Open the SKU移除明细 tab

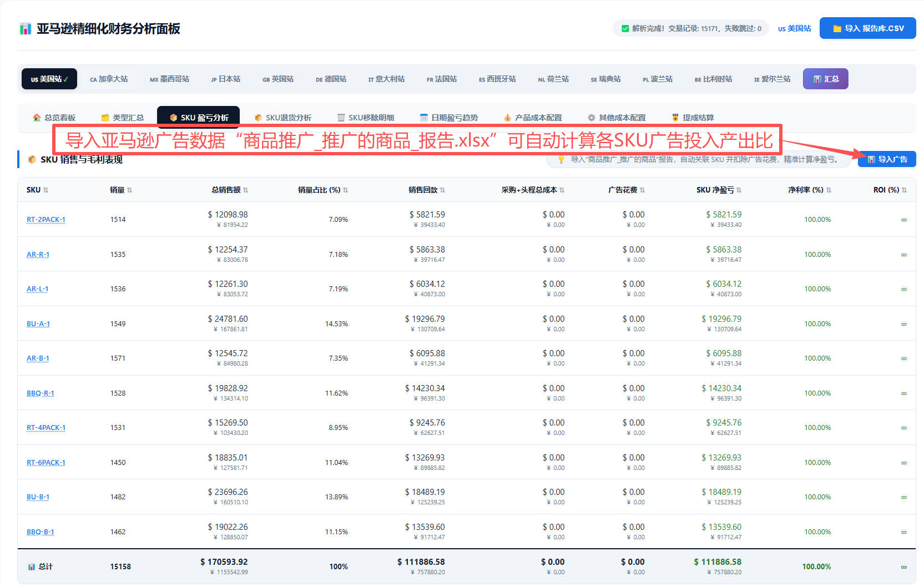pos(366,118)
